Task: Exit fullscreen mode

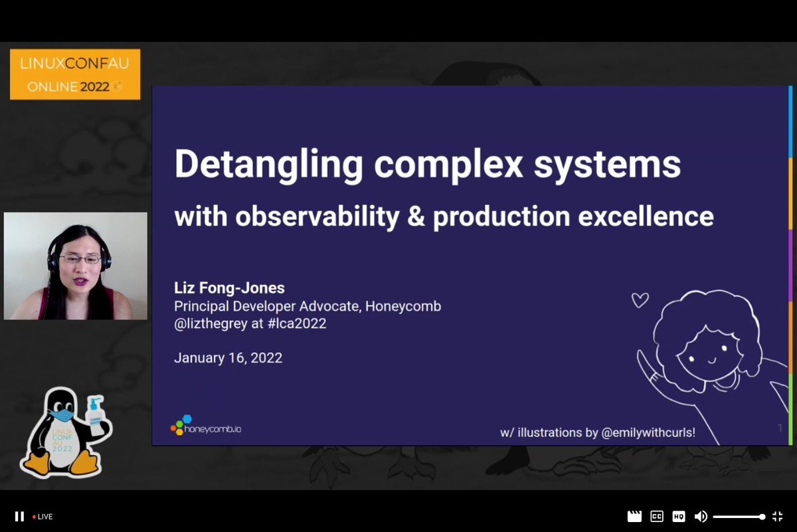Action: click(777, 516)
